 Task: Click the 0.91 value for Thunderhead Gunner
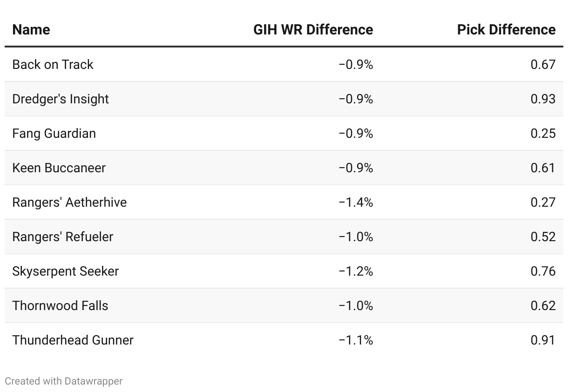coord(543,340)
